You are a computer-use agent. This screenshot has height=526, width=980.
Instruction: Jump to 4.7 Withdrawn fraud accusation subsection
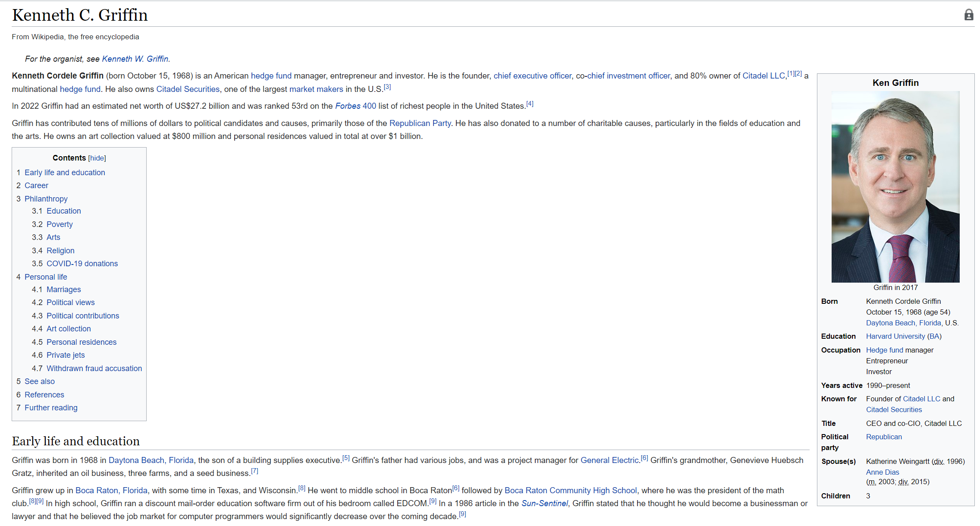[94, 369]
